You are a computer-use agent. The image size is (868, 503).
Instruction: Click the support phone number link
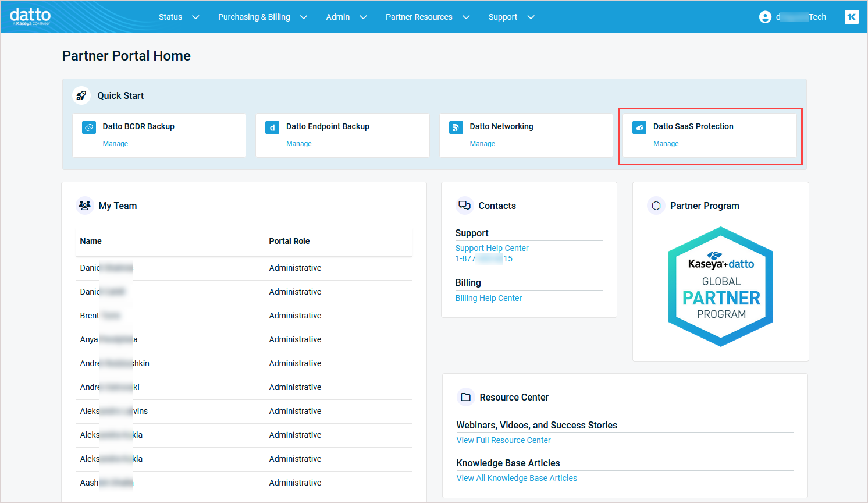tap(484, 258)
